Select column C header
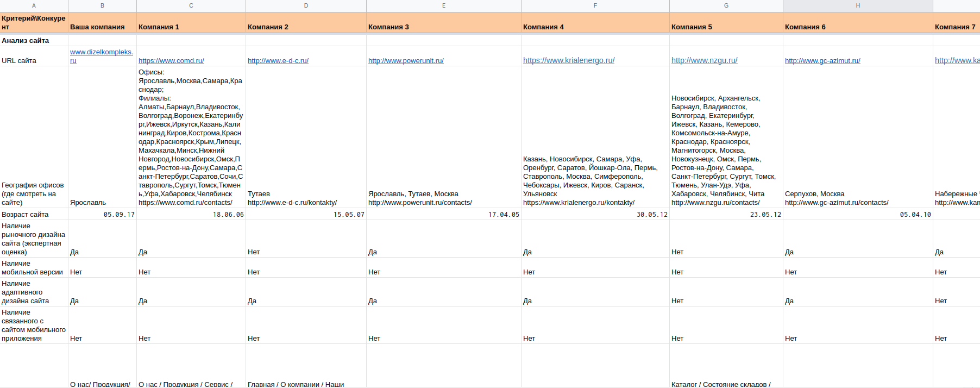Screen dimensions: 980x388 [x=191, y=5]
